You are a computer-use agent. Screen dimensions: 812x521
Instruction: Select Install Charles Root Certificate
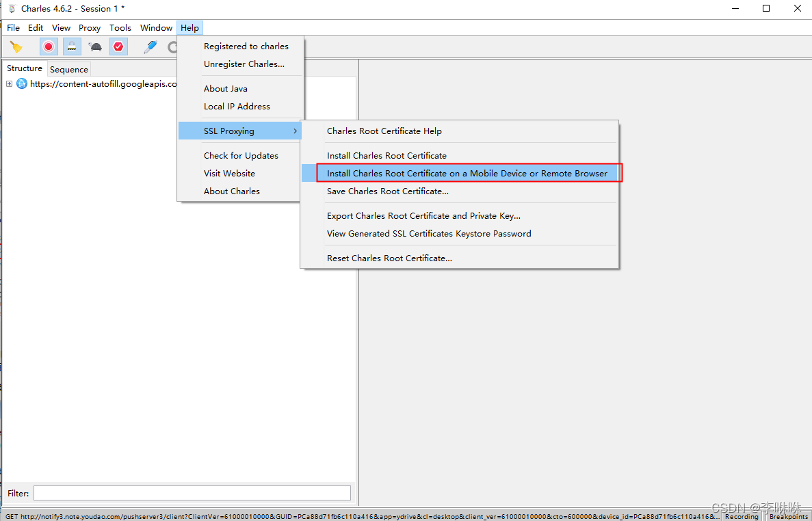coord(460,156)
